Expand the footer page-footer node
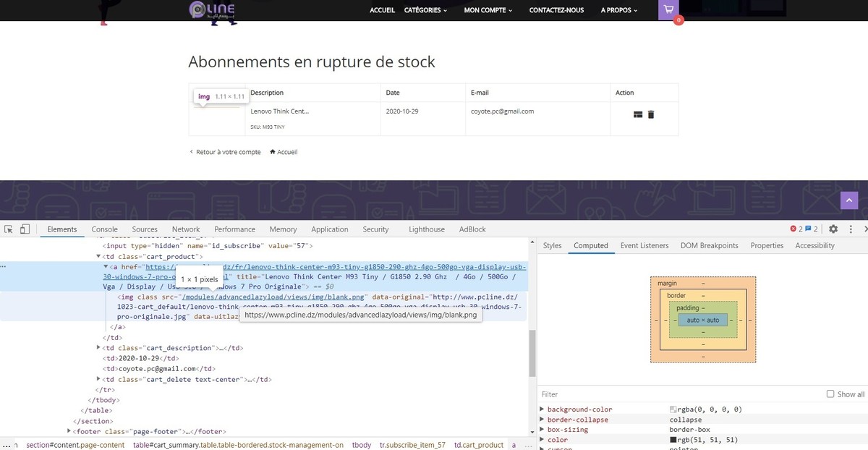This screenshot has width=868, height=450. pos(70,431)
